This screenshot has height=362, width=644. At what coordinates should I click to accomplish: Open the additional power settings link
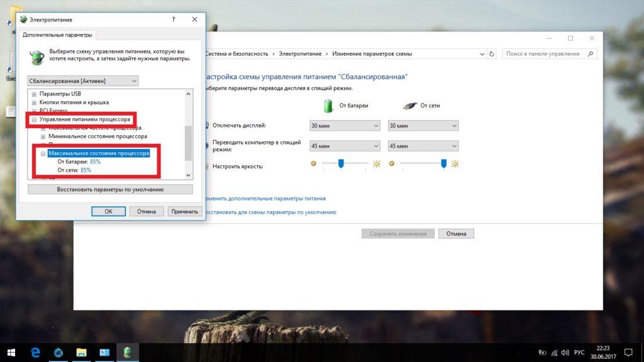coord(265,198)
